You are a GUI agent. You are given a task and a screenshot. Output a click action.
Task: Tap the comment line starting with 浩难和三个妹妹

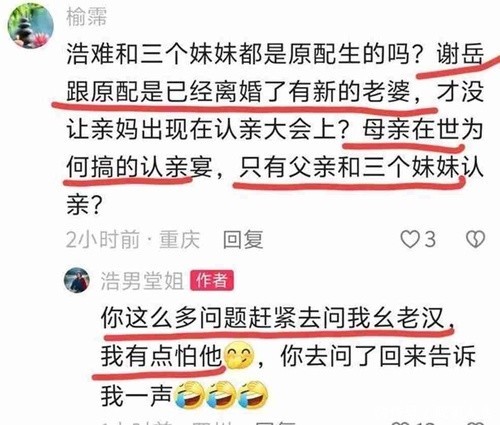(x=275, y=54)
